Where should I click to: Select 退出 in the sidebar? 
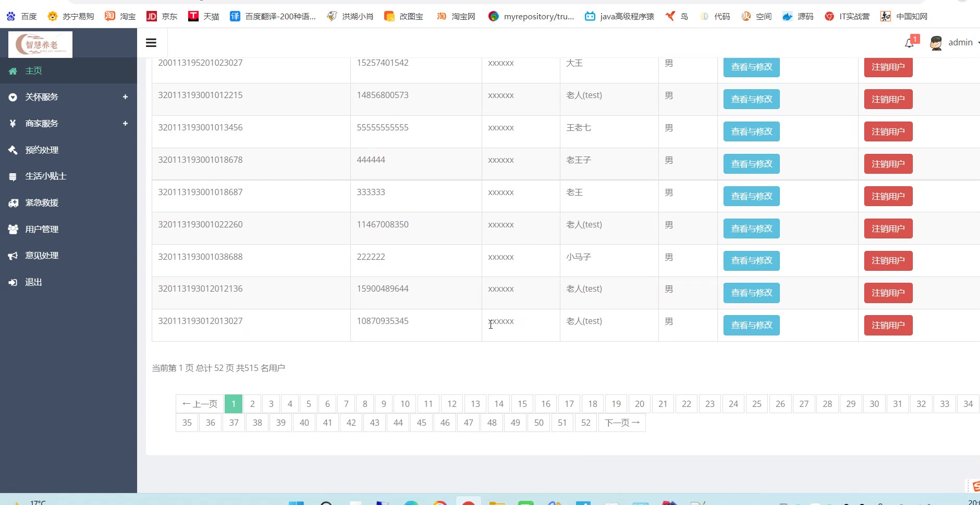tap(68, 282)
